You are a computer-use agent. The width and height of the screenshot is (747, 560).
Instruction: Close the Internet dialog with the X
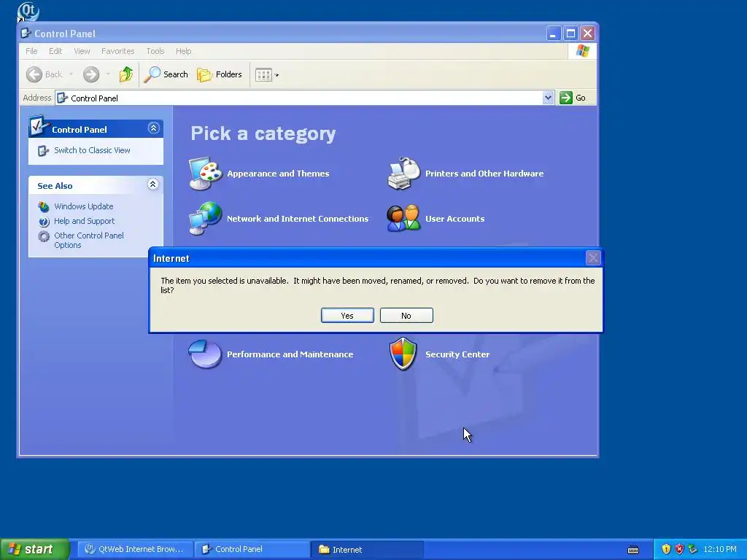coord(593,258)
